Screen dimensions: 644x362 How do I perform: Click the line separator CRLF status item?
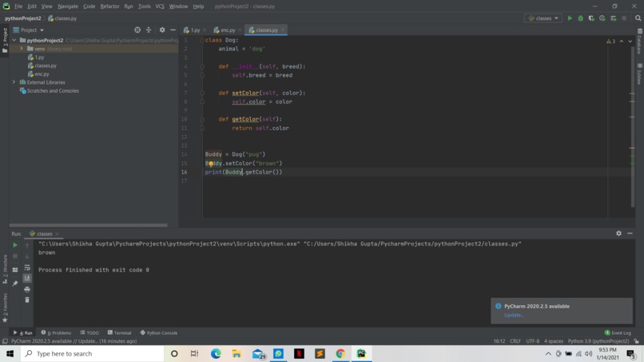pyautogui.click(x=515, y=341)
